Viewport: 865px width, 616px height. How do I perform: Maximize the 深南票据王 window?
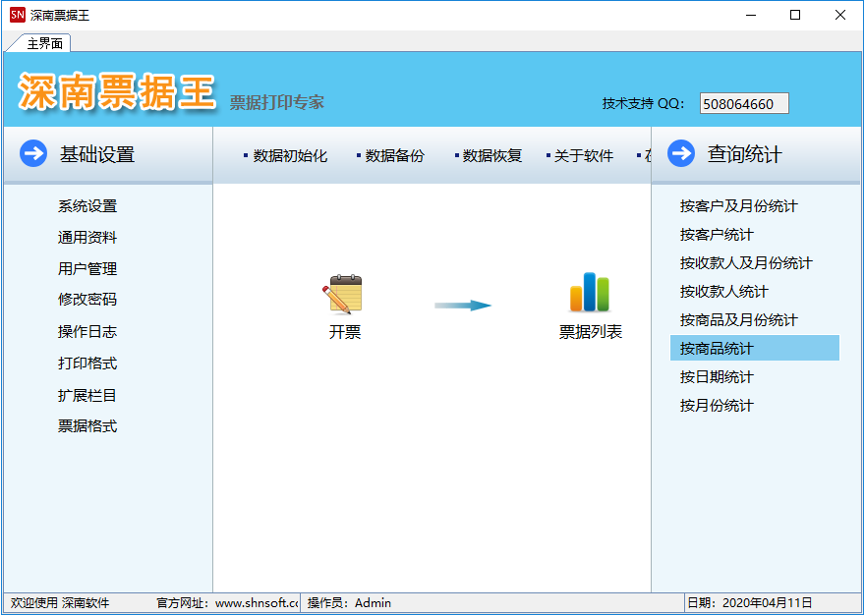coord(795,15)
